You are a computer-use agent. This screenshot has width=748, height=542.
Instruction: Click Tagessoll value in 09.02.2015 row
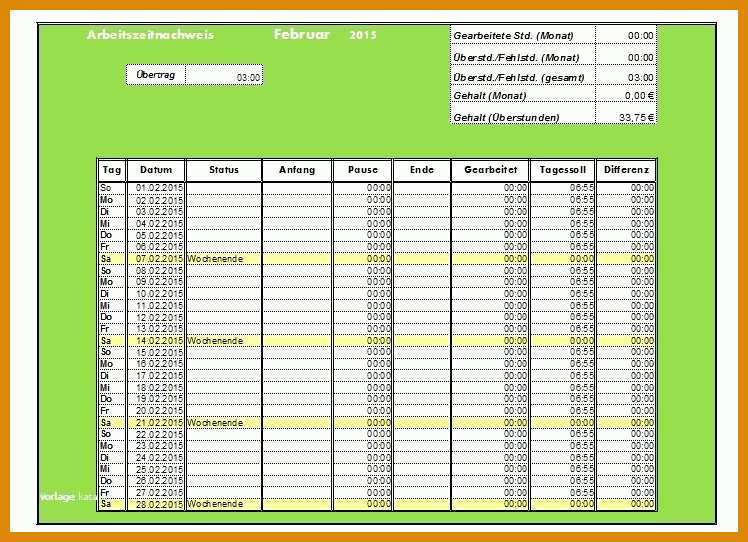coord(562,282)
